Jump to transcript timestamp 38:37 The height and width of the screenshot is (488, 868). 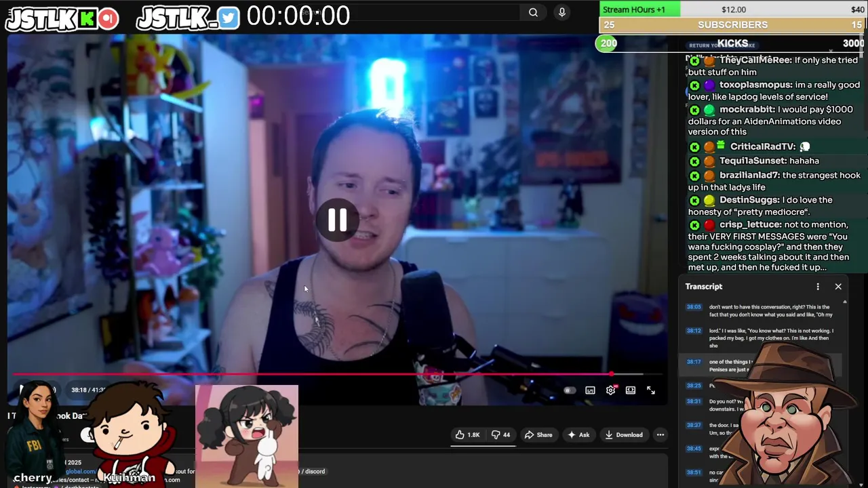click(x=694, y=425)
